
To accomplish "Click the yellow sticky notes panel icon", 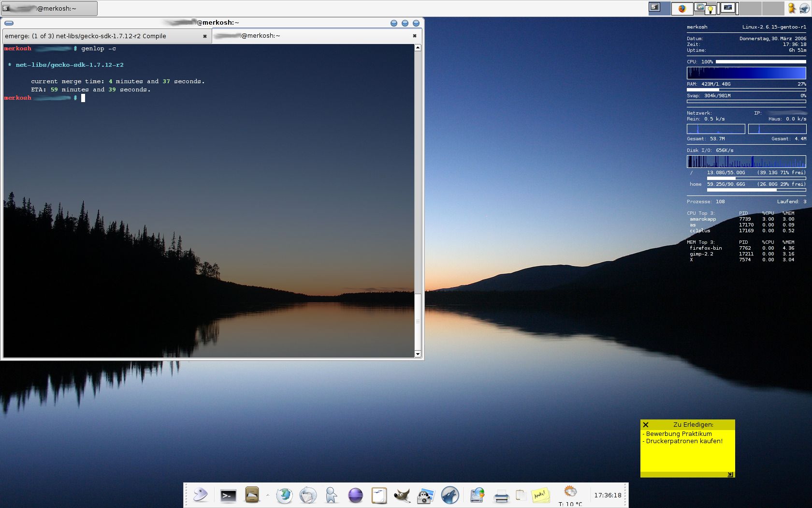I will (540, 495).
